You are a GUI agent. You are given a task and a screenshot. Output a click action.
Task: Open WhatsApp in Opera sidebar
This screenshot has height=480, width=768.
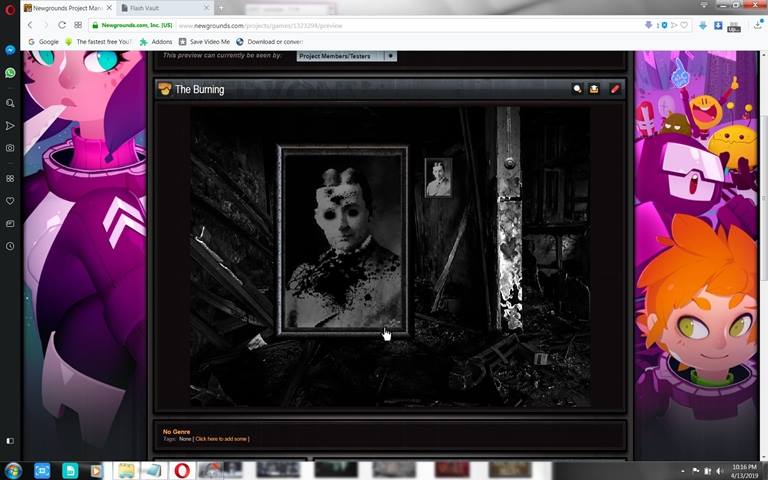coord(10,73)
